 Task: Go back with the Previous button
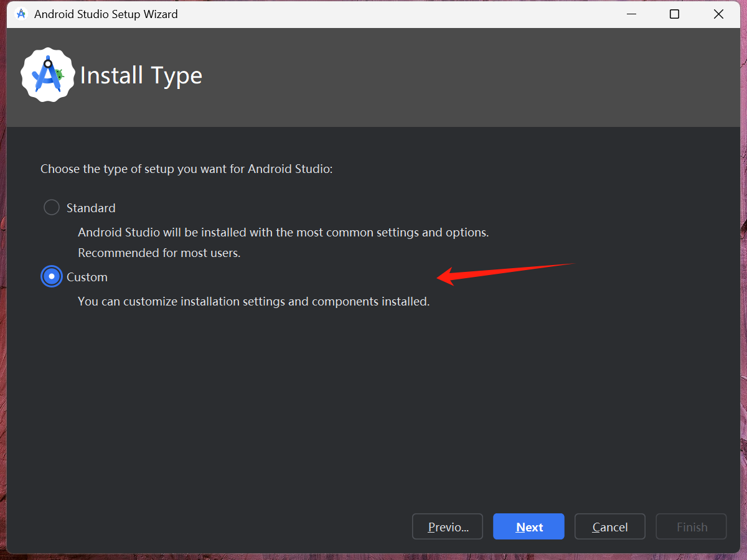pos(448,526)
